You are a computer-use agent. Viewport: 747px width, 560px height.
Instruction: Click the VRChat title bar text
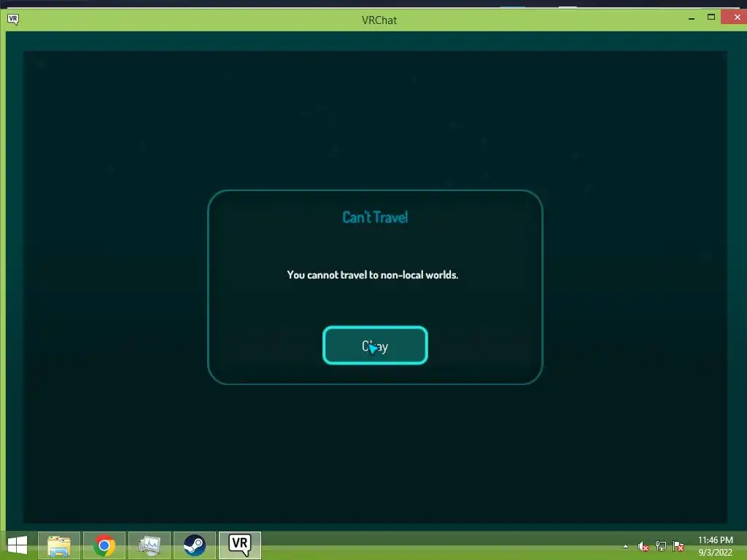click(x=379, y=20)
